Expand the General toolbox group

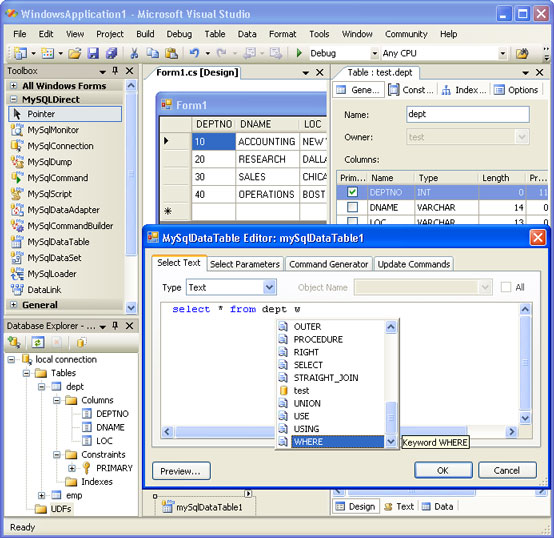(13, 305)
